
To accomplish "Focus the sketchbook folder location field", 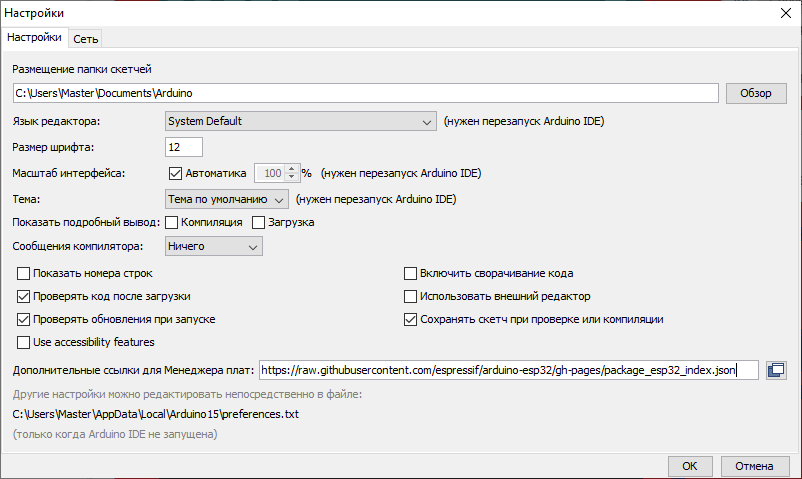I will coord(366,93).
